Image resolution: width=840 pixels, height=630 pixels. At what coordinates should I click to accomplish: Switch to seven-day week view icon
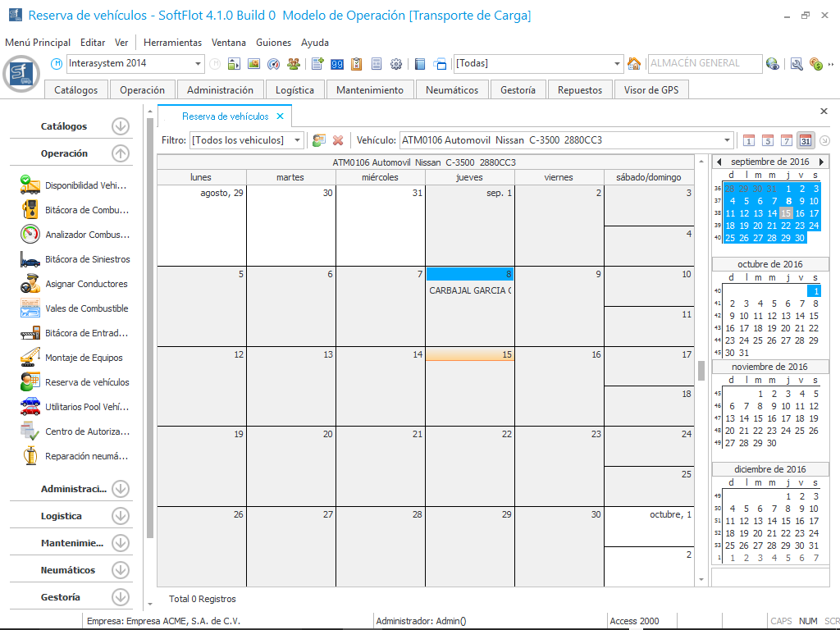click(786, 140)
